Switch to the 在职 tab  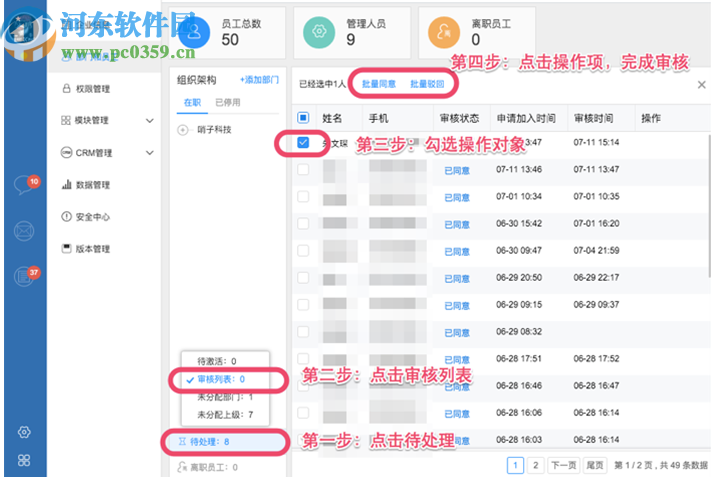pyautogui.click(x=193, y=102)
